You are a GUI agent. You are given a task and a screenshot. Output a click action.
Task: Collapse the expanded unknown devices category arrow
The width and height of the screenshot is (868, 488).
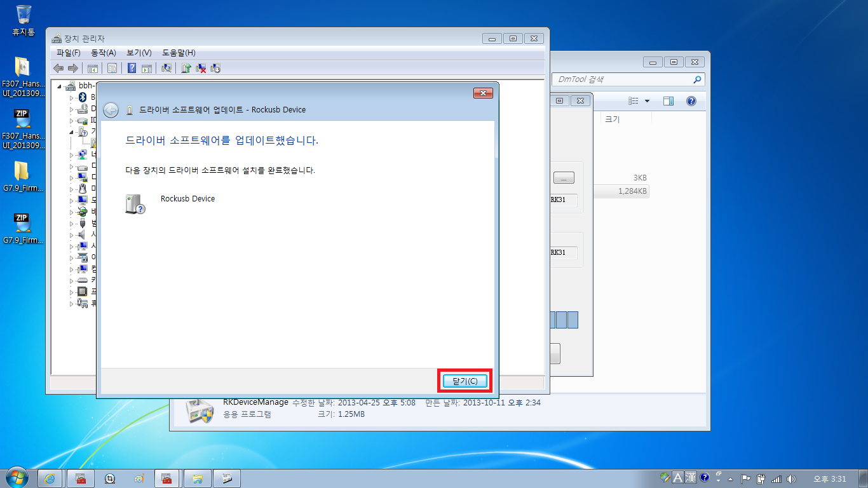coord(72,132)
